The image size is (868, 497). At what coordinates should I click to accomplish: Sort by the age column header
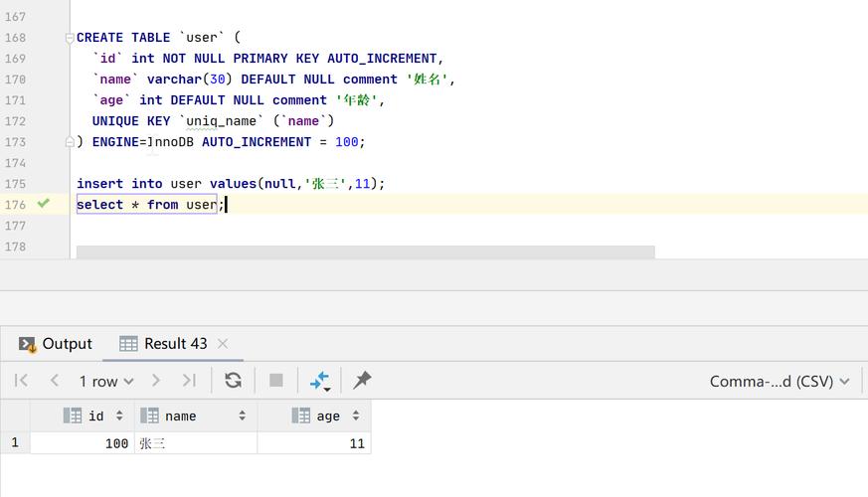(314, 415)
